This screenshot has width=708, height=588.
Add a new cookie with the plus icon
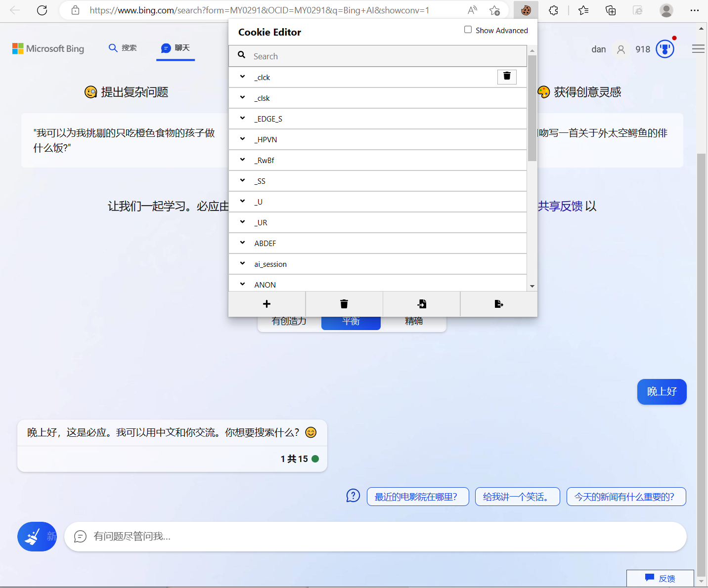click(x=266, y=304)
